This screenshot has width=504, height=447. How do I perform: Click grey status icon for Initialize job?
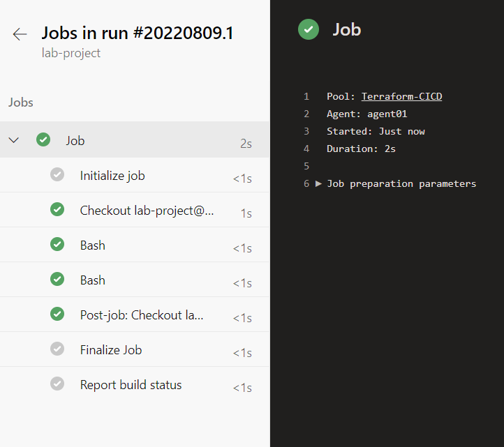point(57,174)
